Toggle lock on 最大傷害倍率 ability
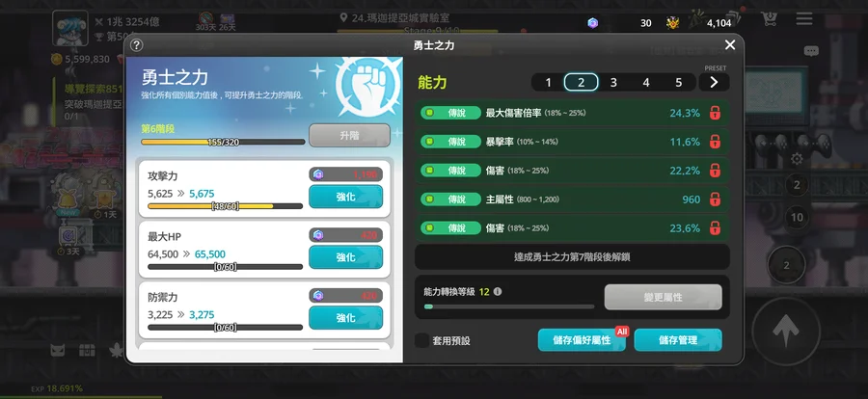Screen dimensions: 868x399 715,113
